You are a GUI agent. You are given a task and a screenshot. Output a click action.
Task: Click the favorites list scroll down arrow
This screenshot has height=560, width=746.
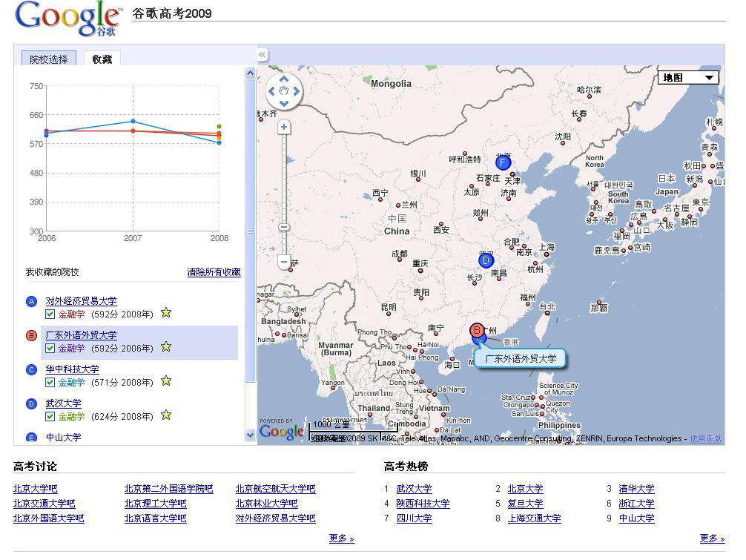tap(250, 436)
